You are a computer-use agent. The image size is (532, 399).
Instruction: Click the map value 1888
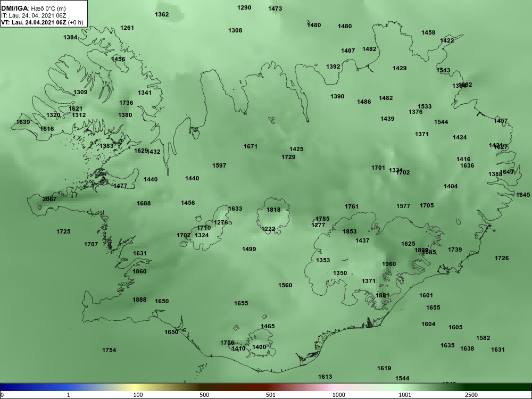139,300
